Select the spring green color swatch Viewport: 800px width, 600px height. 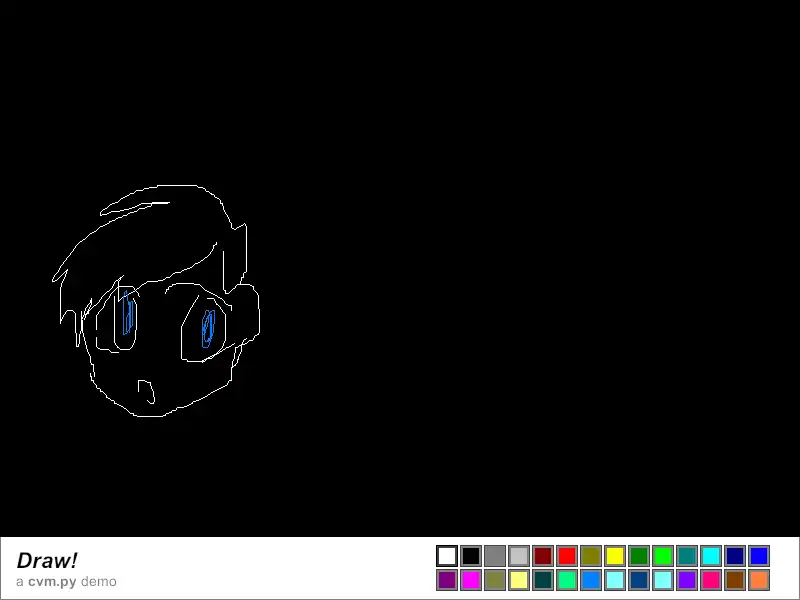pos(567,580)
